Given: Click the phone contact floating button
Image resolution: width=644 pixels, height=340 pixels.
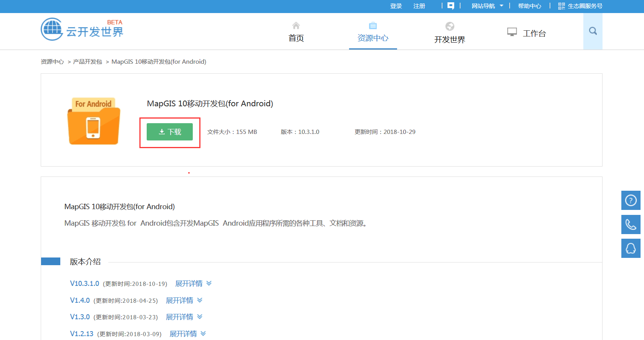Looking at the screenshot, I should (631, 224).
